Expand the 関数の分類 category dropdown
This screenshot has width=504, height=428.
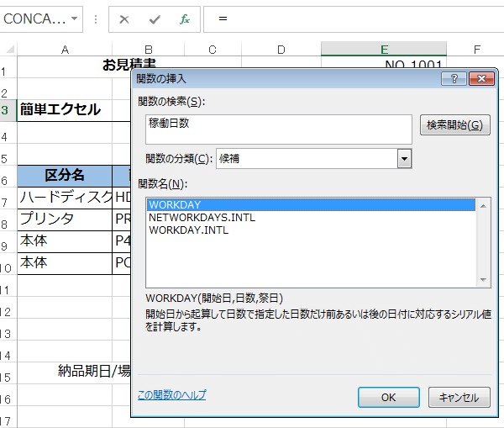[x=404, y=158]
